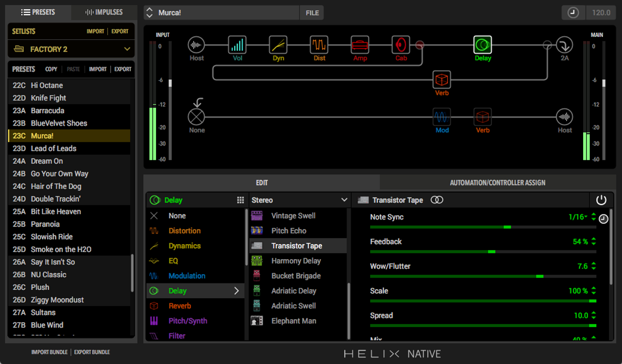
Task: Click the Feedback parameter slider
Action: pyautogui.click(x=483, y=251)
